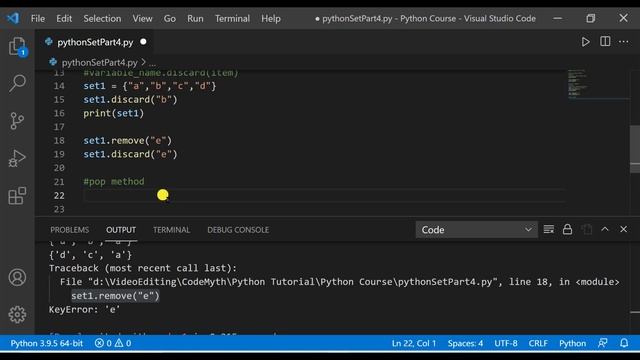Screen dimensions: 640x360
Task: Open editor More Actions ellipsis
Action: [624, 42]
